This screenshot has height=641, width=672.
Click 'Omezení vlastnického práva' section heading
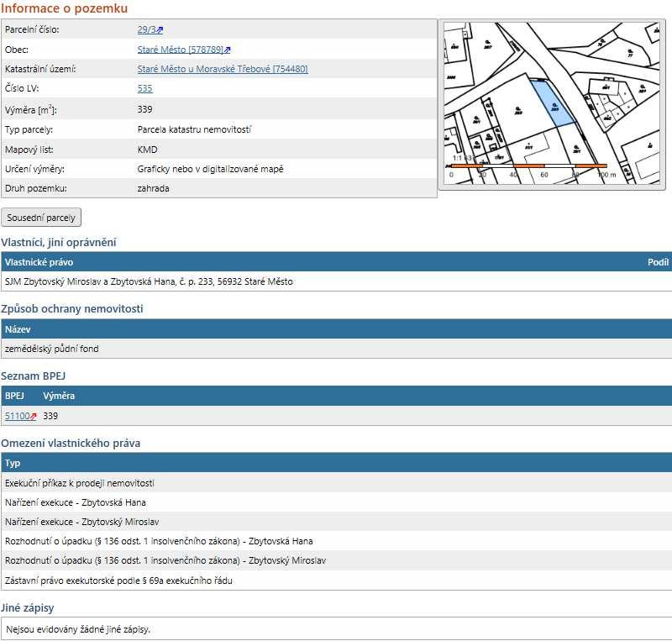click(71, 443)
